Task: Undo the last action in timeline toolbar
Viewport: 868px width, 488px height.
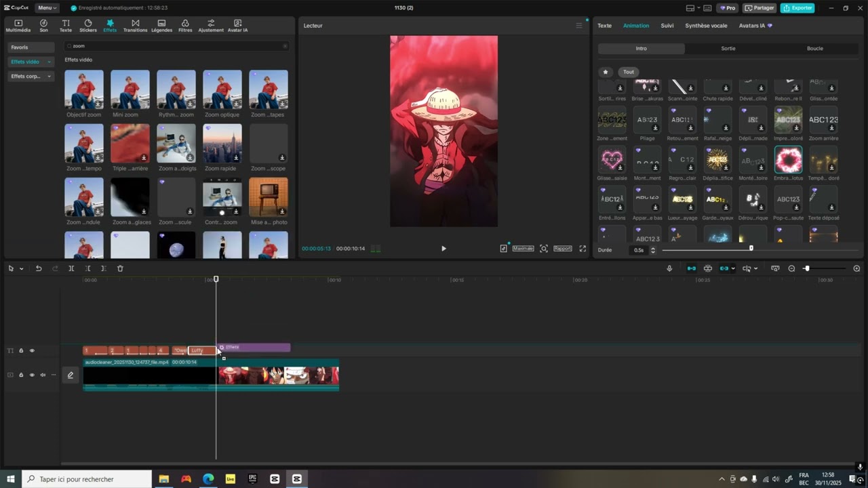Action: (39, 268)
